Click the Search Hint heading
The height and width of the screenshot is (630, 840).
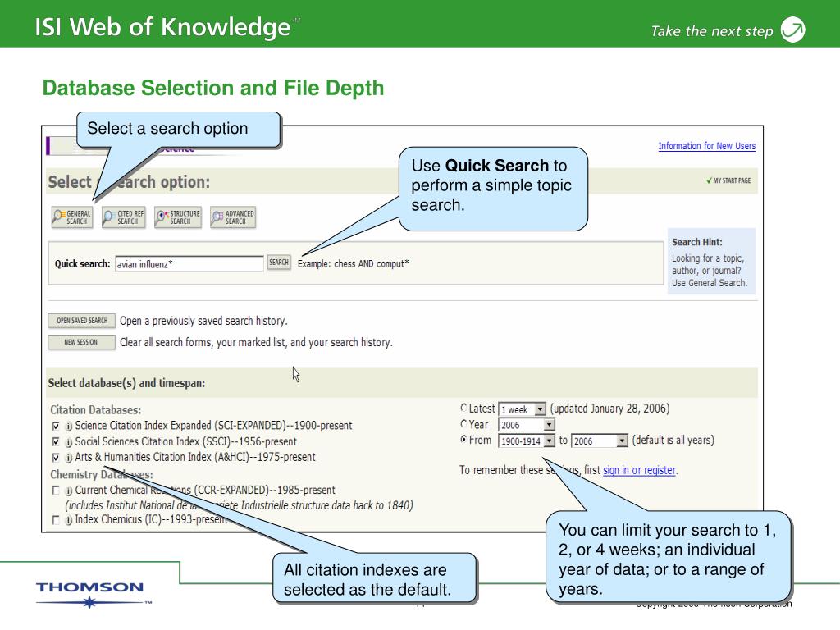(x=697, y=242)
